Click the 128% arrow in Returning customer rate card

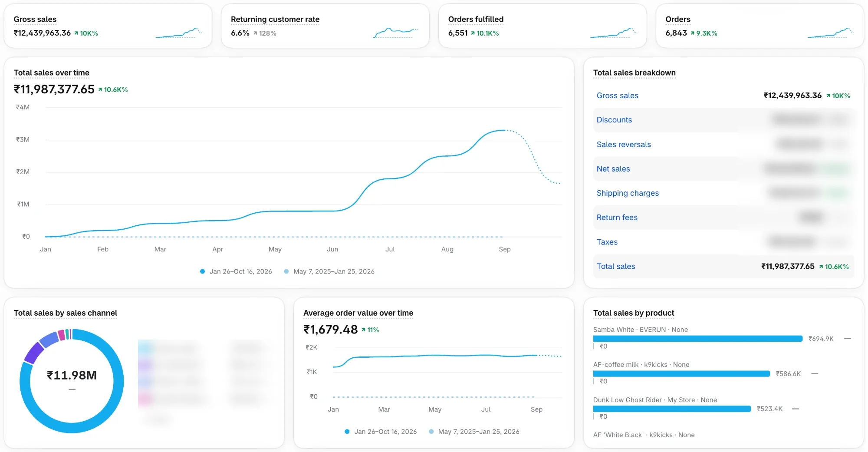265,33
